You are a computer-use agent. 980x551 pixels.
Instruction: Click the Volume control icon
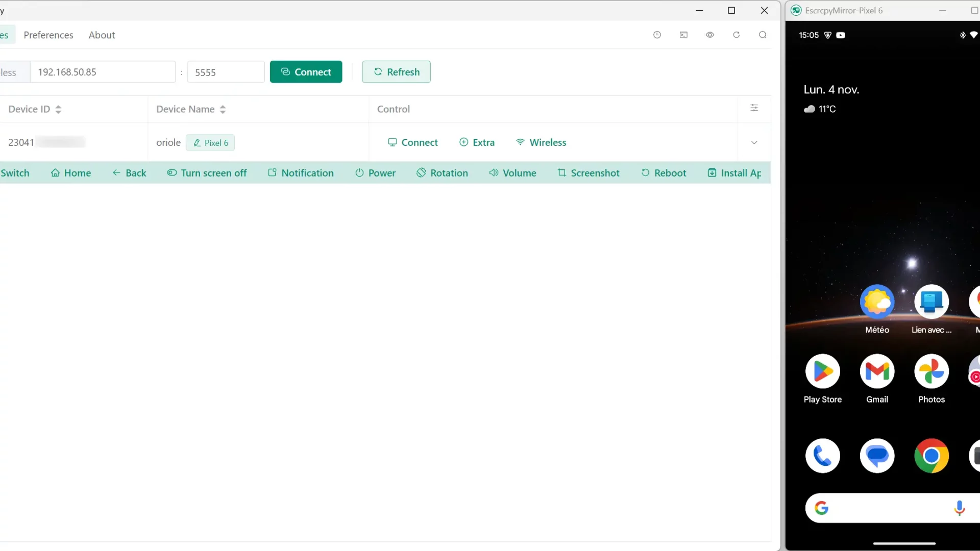click(493, 173)
